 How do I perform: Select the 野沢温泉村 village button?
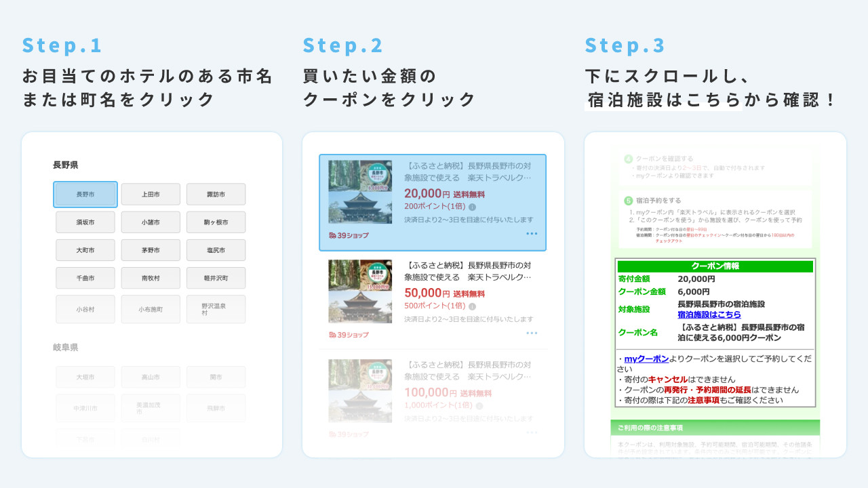pos(215,308)
